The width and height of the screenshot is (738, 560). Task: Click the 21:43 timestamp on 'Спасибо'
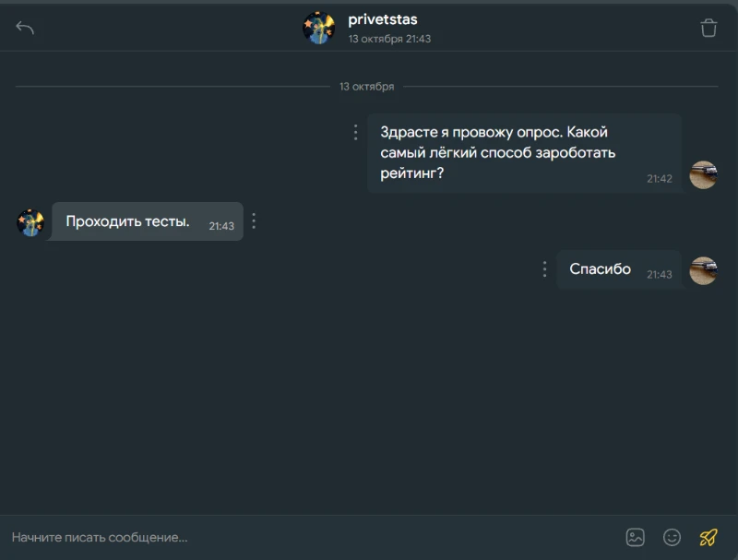pyautogui.click(x=660, y=275)
